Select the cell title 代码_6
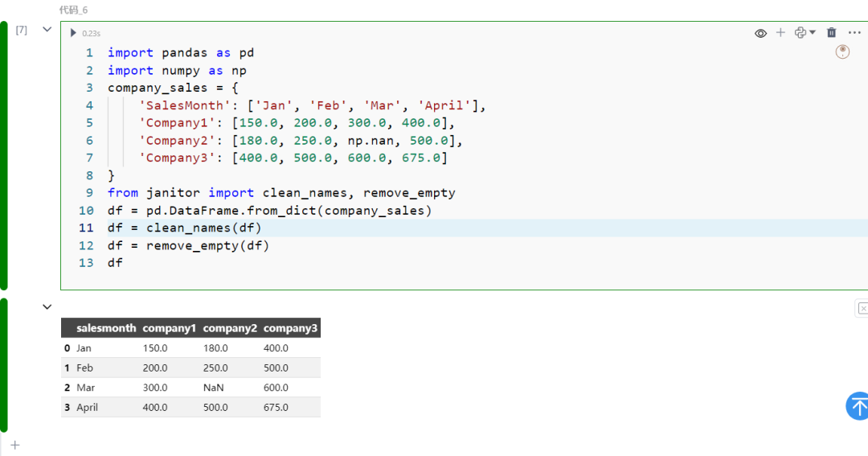The height and width of the screenshot is (456, 868). click(x=73, y=10)
